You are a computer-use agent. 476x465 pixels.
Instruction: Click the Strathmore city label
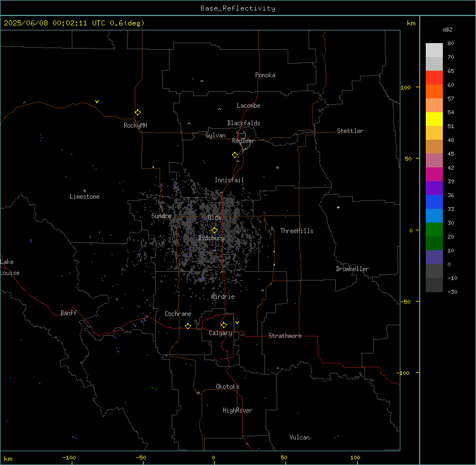(x=285, y=336)
